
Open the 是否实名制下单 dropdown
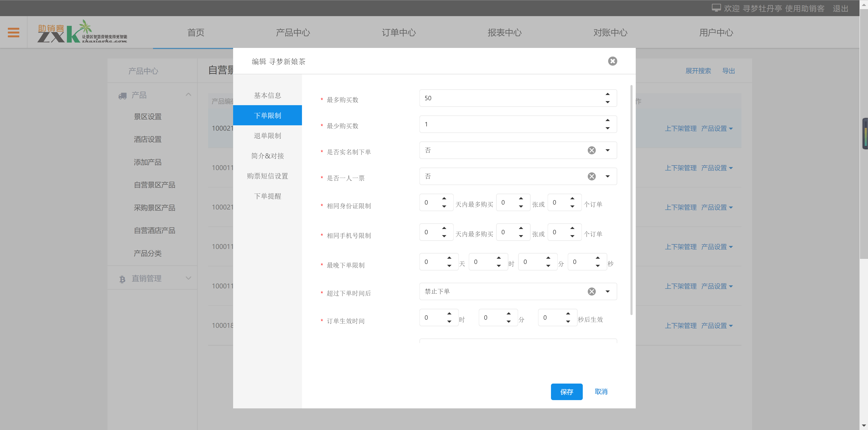[x=607, y=150]
